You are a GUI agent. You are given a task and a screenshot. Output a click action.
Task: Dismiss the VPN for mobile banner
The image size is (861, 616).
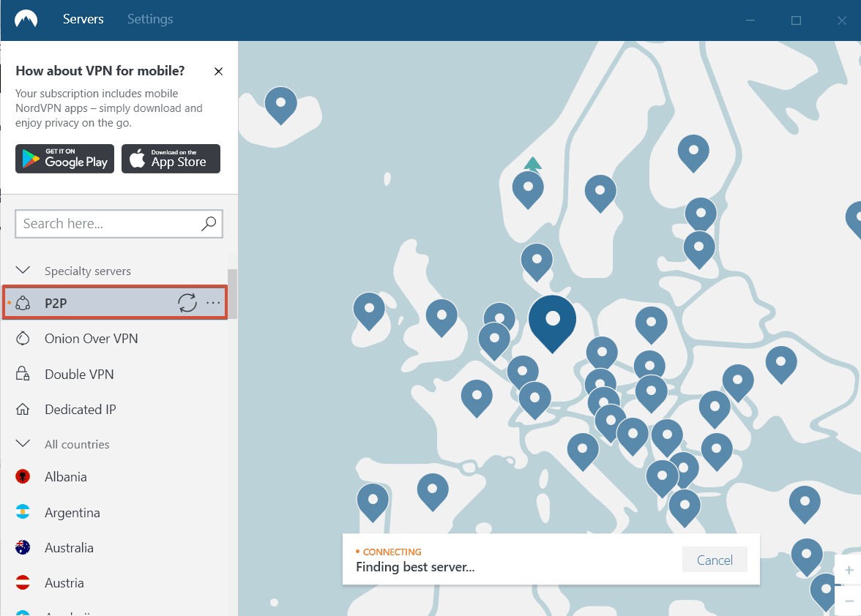point(218,71)
